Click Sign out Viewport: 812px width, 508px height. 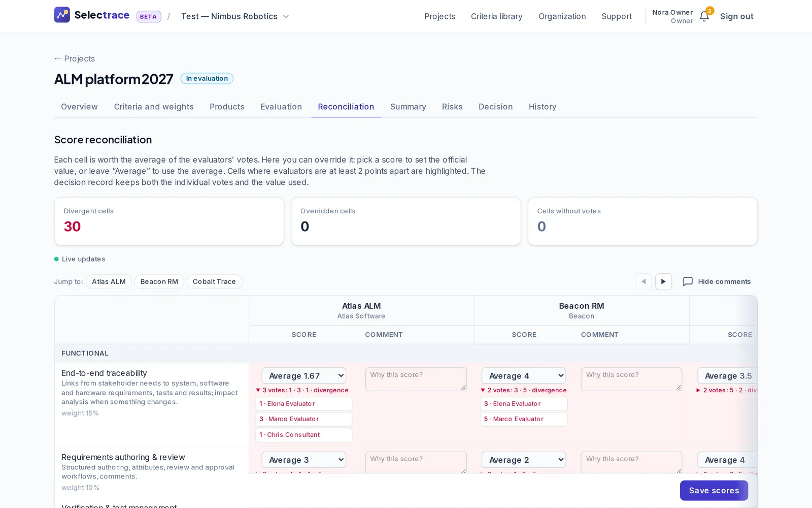737,16
